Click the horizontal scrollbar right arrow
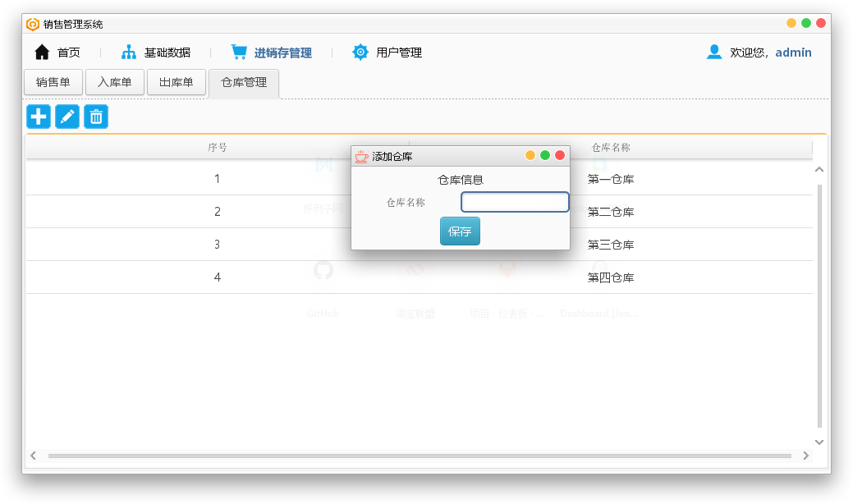The image size is (853, 504). coord(805,456)
